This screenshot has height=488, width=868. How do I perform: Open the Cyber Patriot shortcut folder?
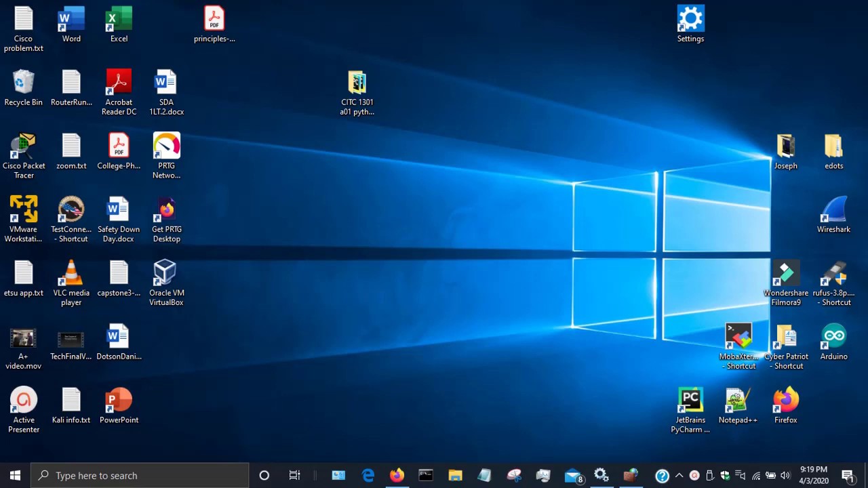pyautogui.click(x=786, y=348)
